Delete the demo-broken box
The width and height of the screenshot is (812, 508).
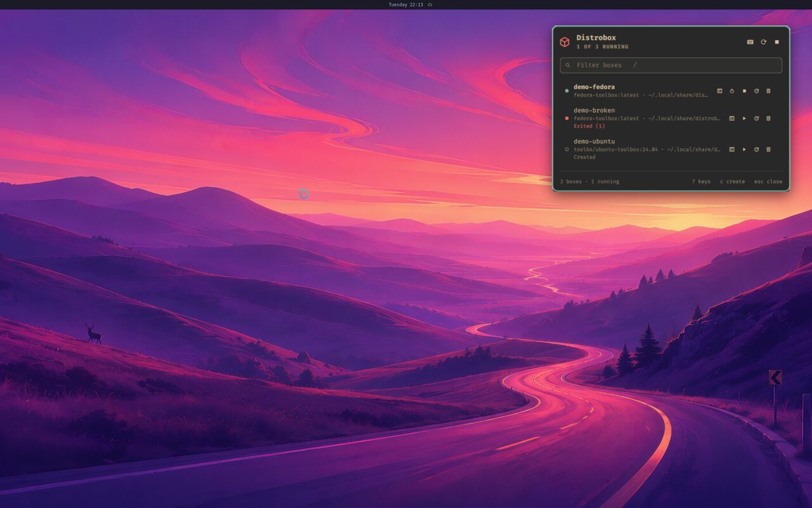click(768, 118)
